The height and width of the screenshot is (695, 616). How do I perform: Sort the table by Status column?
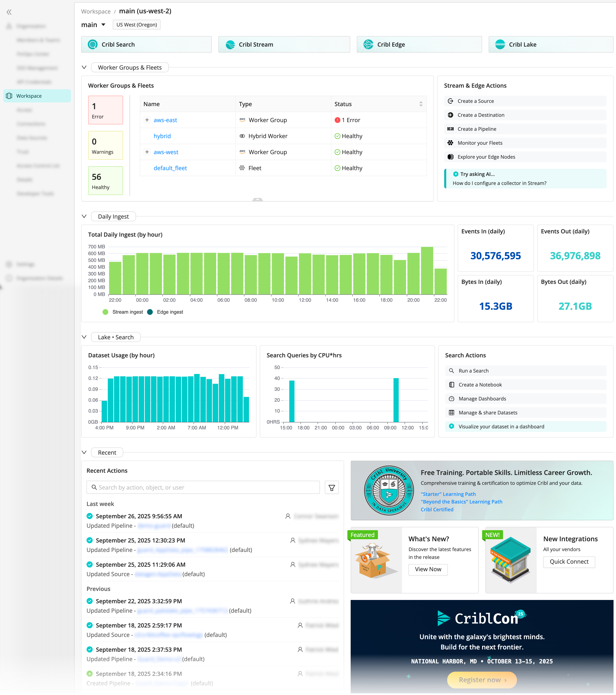[421, 104]
